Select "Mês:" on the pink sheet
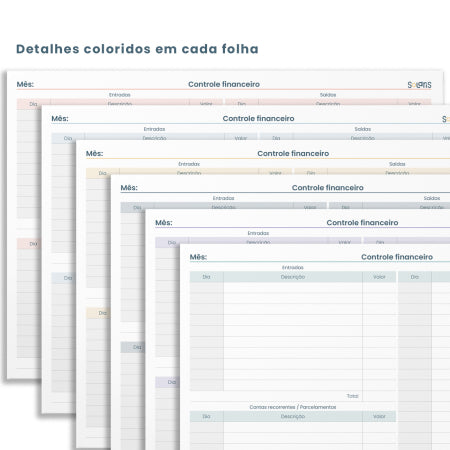This screenshot has width=450, height=450. [x=25, y=84]
